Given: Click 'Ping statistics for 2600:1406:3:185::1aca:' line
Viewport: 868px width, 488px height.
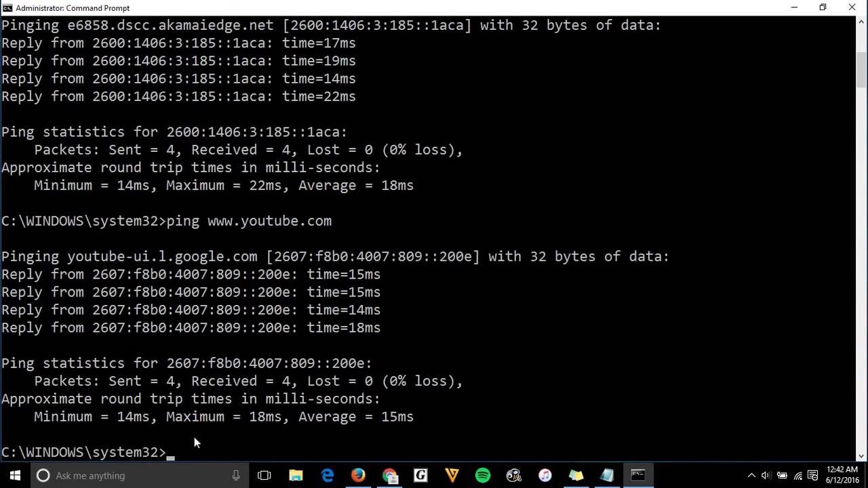Looking at the screenshot, I should (174, 131).
